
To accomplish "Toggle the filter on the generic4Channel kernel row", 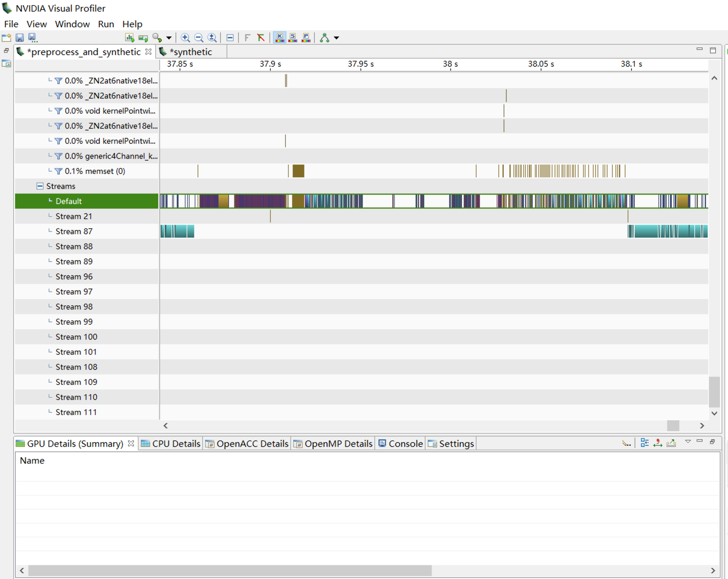I will [x=59, y=156].
